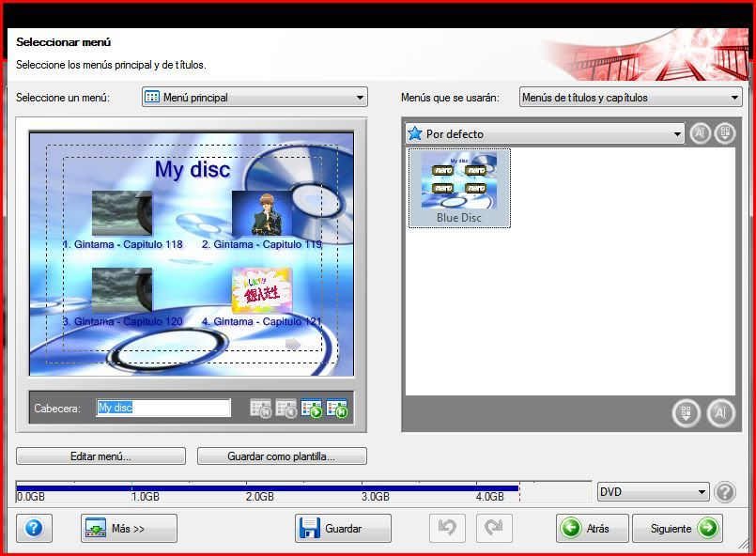Image resolution: width=756 pixels, height=556 pixels.
Task: Click the thumbnail above 'Gintama - Capitulo 121'
Action: point(262,290)
